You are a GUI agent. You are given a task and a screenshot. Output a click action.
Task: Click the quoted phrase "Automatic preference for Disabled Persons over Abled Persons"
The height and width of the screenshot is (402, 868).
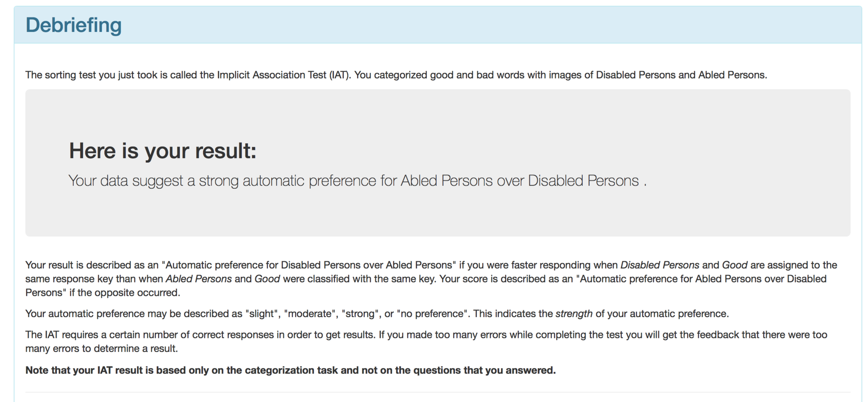point(309,265)
